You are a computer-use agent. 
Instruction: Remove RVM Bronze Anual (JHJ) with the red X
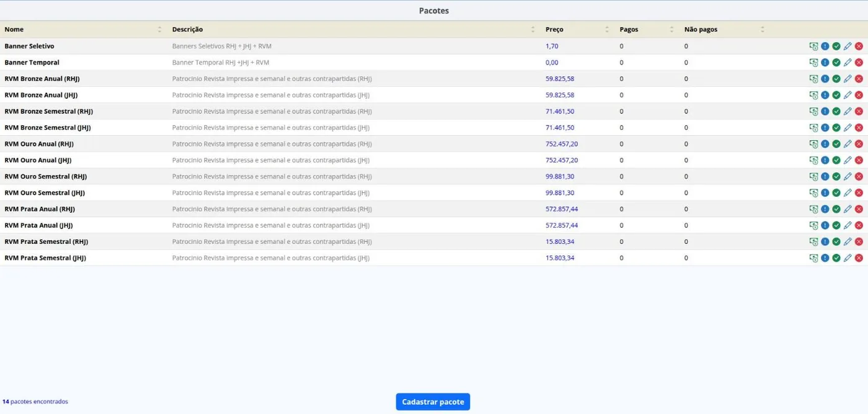coord(859,95)
